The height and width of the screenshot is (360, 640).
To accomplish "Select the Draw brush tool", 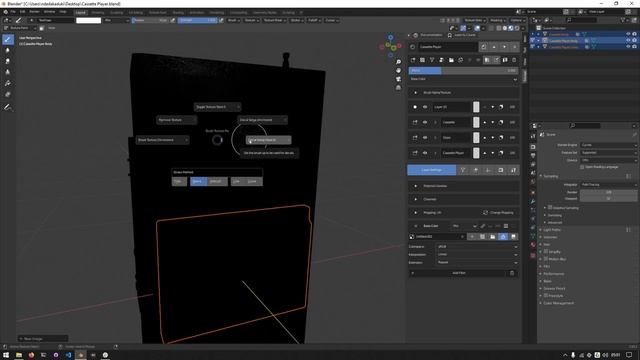I will pyautogui.click(x=8, y=39).
